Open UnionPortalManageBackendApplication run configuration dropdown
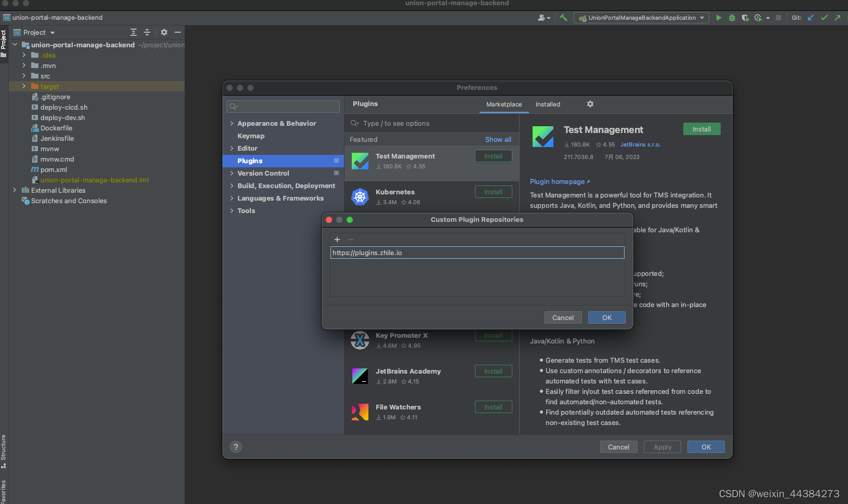Screen dimensions: 848x504 tap(641, 18)
